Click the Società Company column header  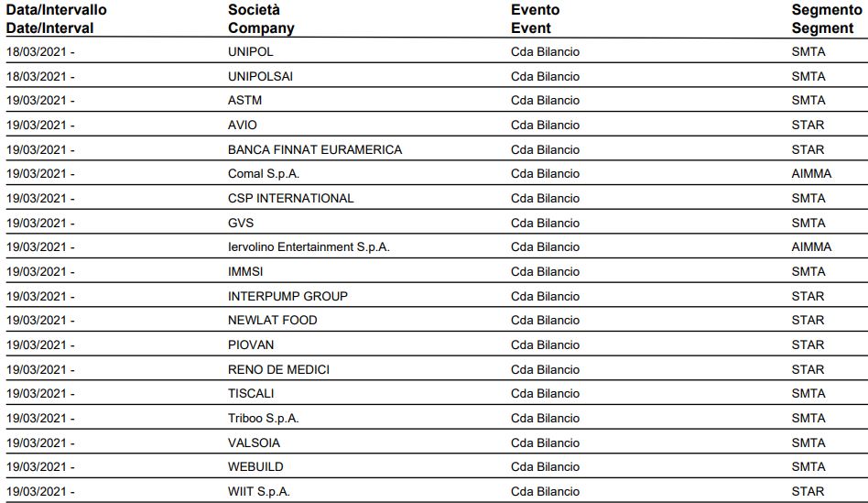point(261,19)
